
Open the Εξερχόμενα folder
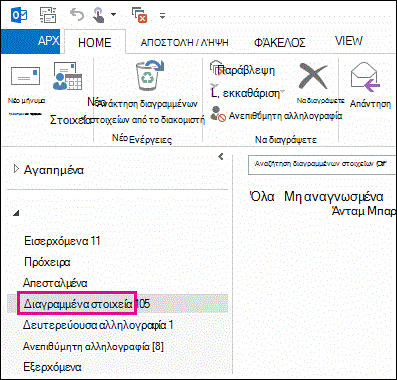(52, 367)
